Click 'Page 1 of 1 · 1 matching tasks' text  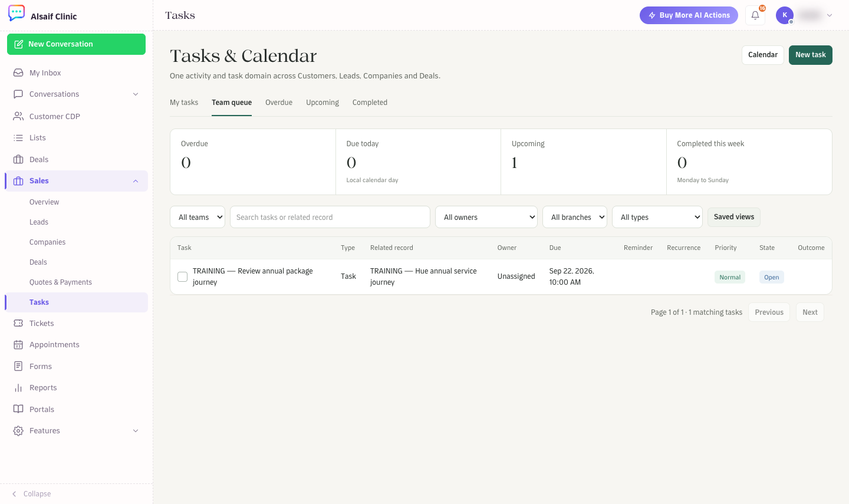tap(696, 312)
